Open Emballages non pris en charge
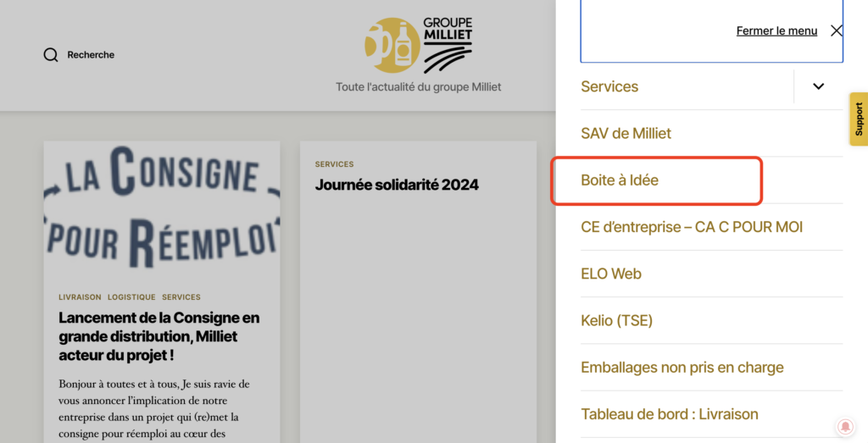The image size is (868, 443). (682, 368)
